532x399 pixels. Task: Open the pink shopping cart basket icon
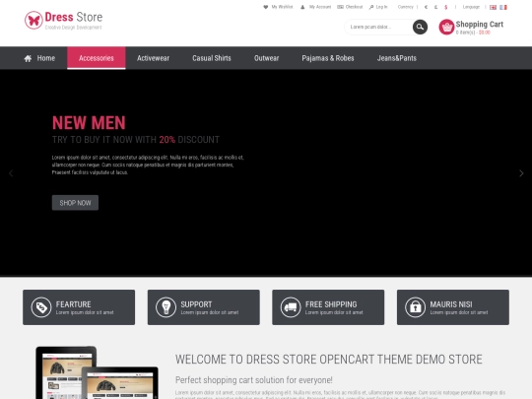click(446, 27)
